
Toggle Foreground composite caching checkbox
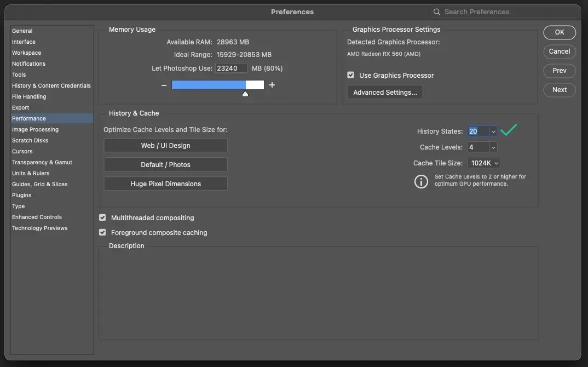[x=102, y=232]
